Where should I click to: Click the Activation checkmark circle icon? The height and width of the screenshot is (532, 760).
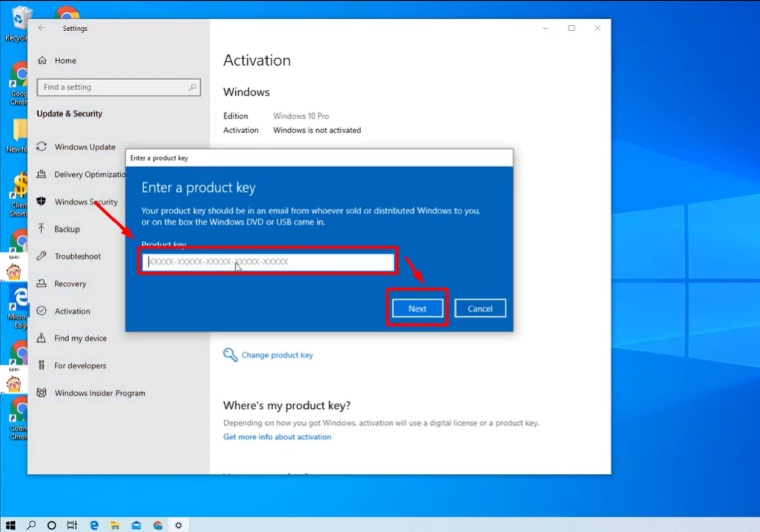42,311
